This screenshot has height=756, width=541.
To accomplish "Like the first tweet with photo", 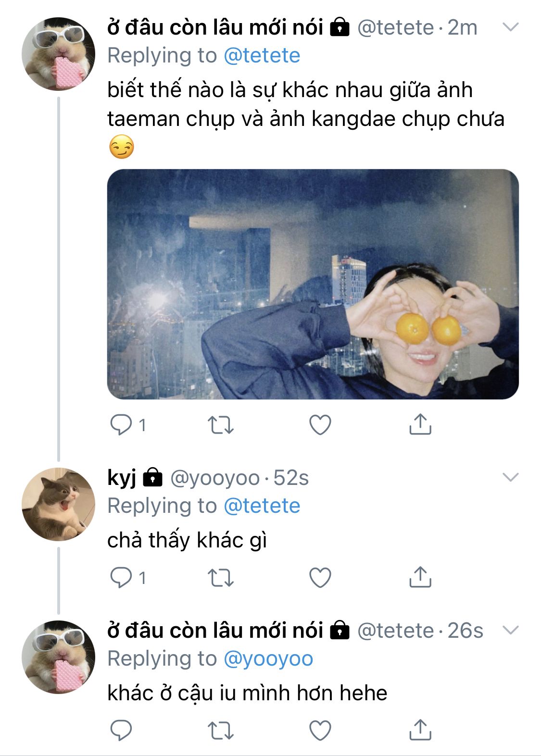I will pyautogui.click(x=320, y=425).
